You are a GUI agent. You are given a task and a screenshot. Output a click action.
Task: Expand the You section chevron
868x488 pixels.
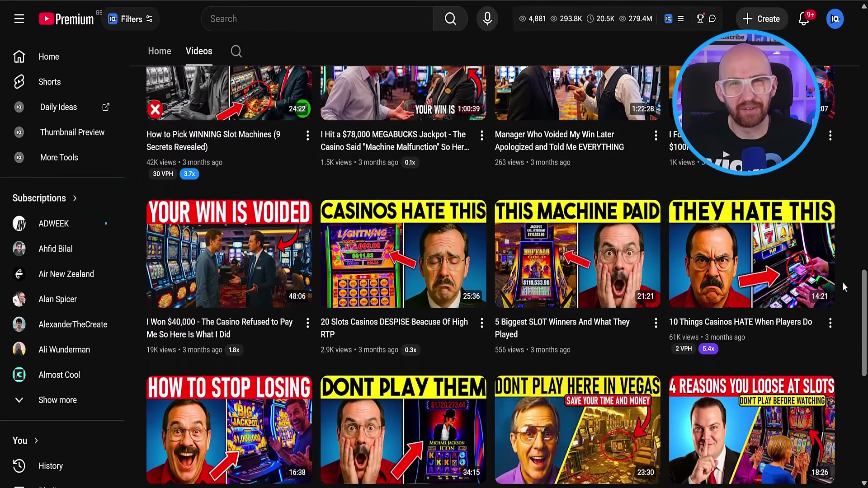pos(36,441)
